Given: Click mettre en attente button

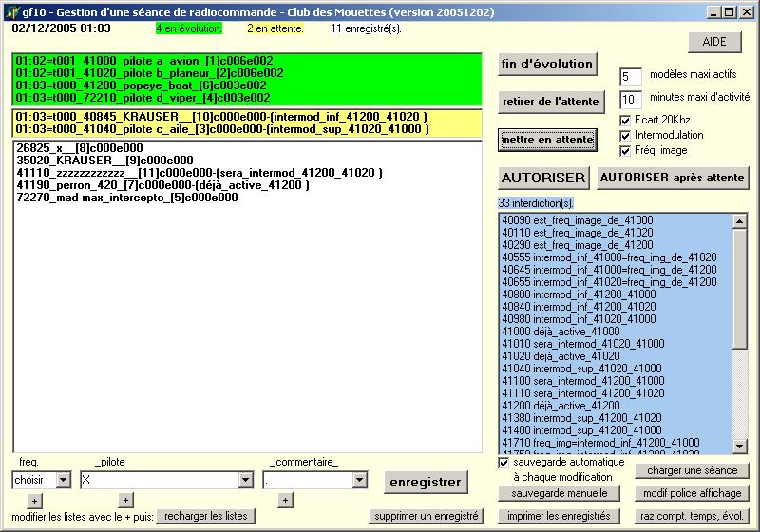Looking at the screenshot, I should [547, 140].
